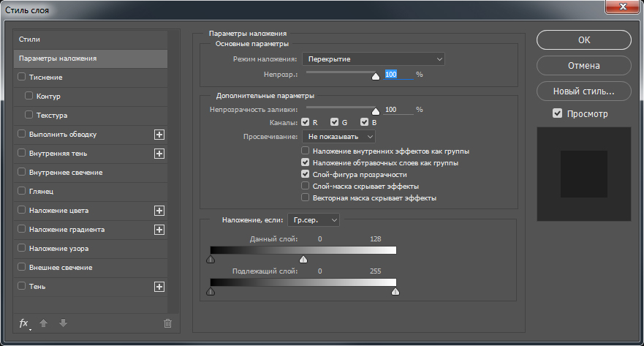Click the trash icon to delete effect

(x=167, y=323)
